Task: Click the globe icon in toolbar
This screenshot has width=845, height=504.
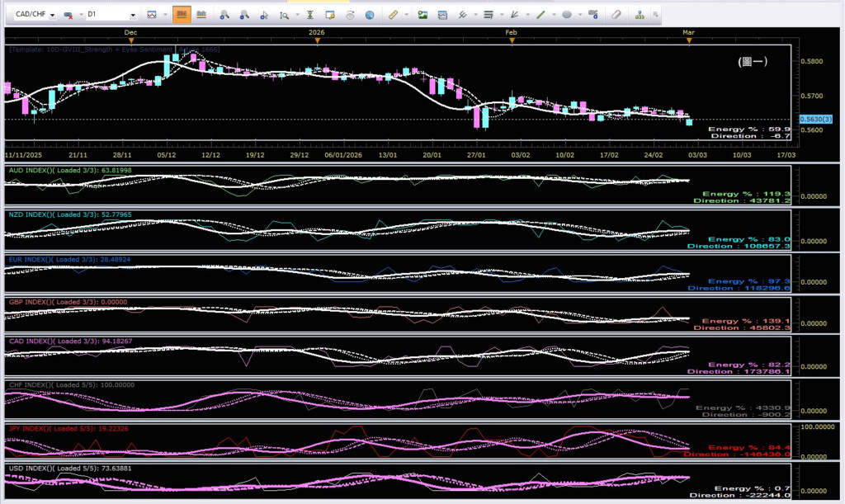Action: (x=370, y=15)
